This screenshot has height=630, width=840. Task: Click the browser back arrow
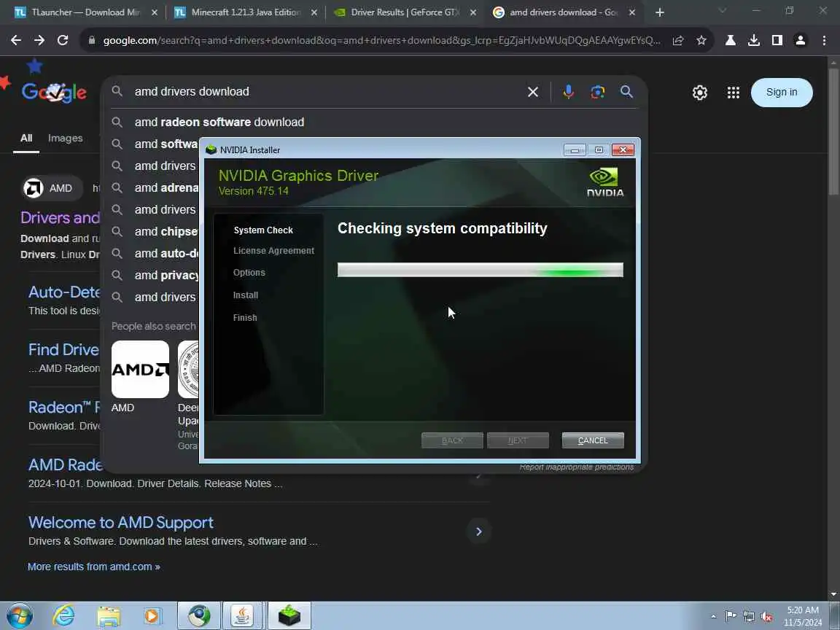point(16,40)
